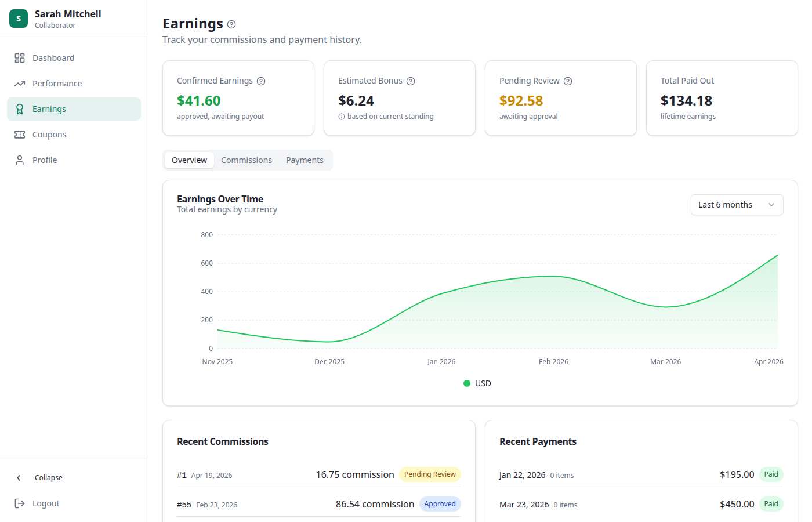Image resolution: width=812 pixels, height=522 pixels.
Task: Click the help icon beside the Earnings heading
Action: [x=231, y=24]
